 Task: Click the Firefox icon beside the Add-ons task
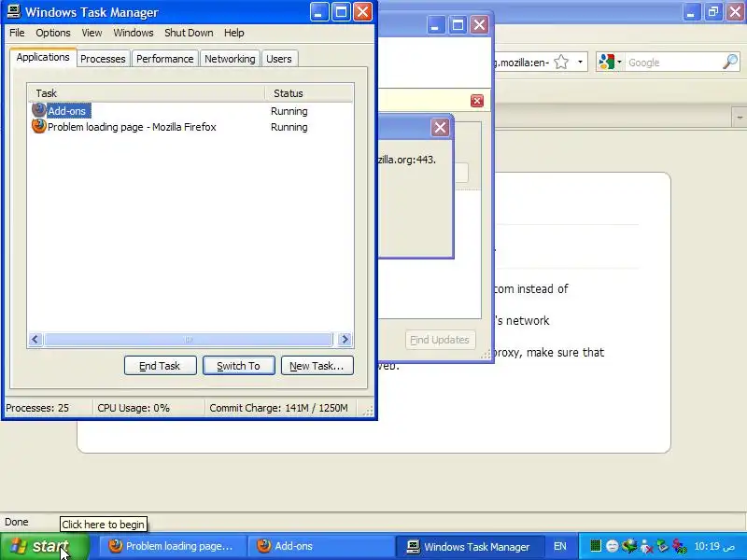38,110
